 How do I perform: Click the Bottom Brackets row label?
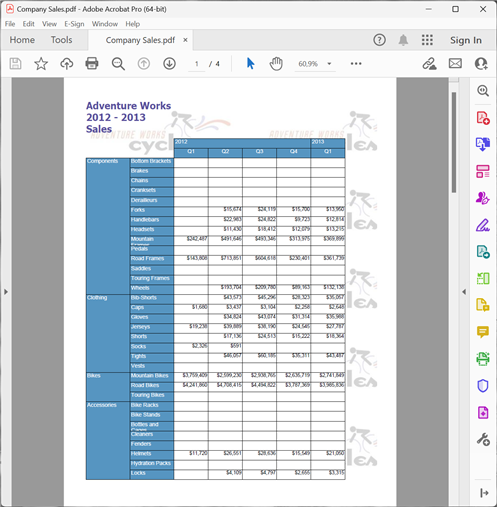tap(151, 161)
